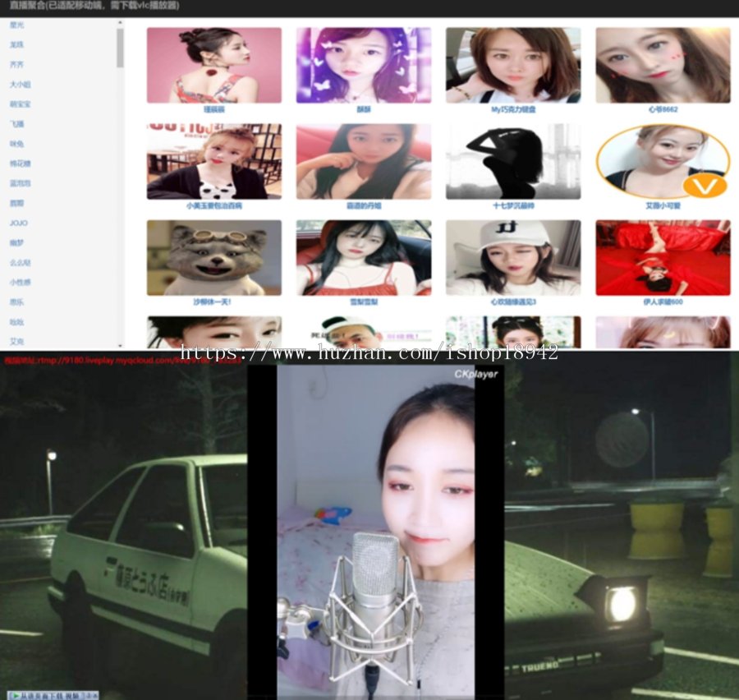Click the 酥酥 title link
The image size is (739, 700).
click(x=364, y=109)
